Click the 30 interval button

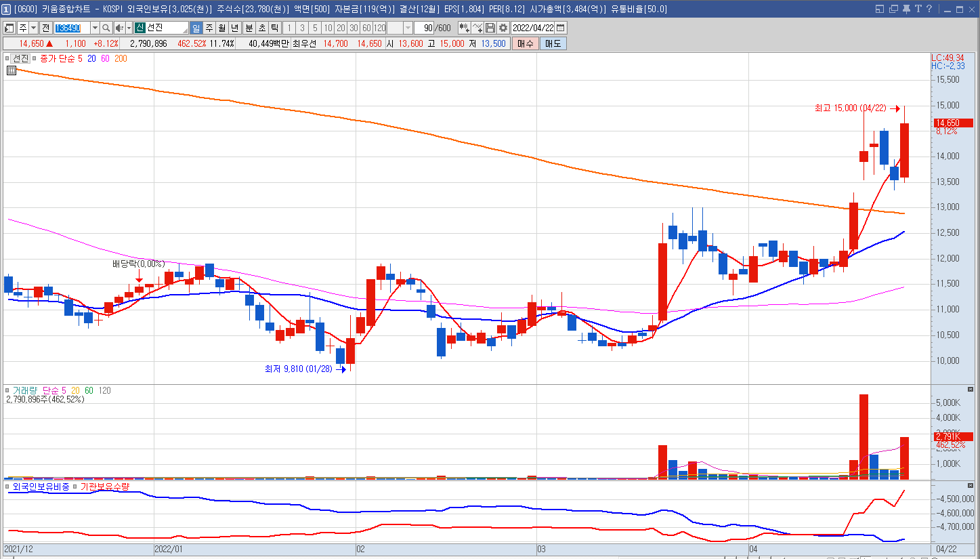[x=354, y=28]
